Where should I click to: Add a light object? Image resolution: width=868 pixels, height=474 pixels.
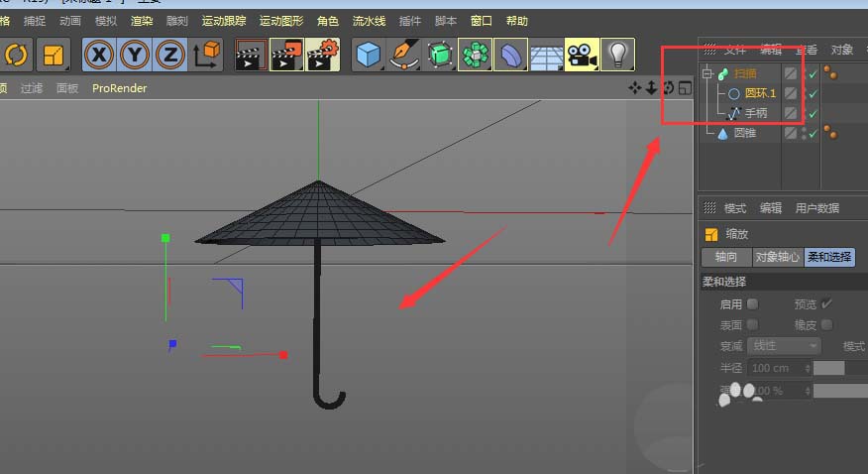617,55
